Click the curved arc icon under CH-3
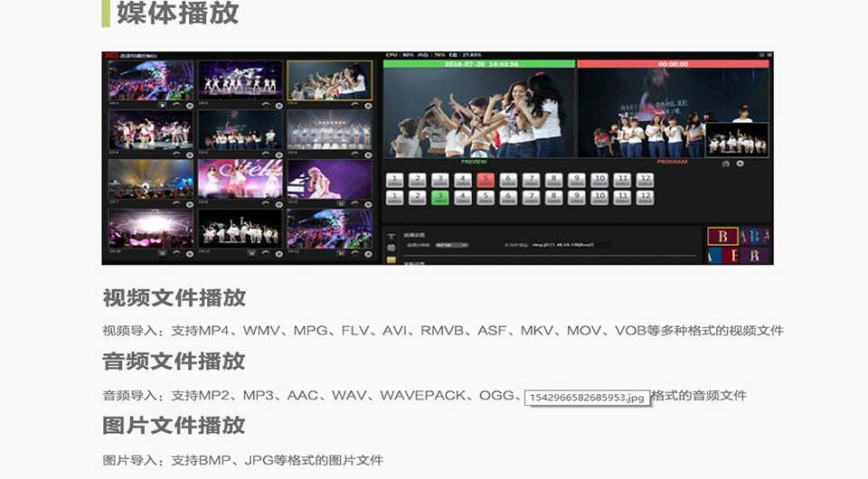 tap(354, 105)
